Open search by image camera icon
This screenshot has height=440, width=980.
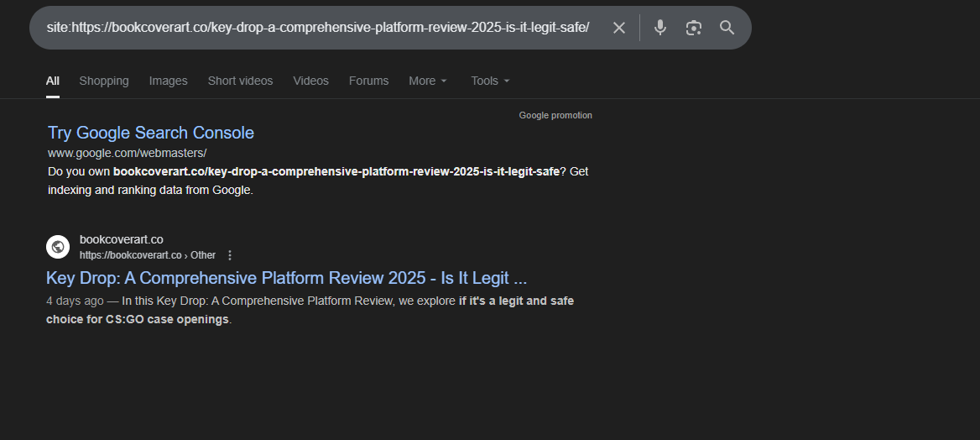click(x=694, y=28)
